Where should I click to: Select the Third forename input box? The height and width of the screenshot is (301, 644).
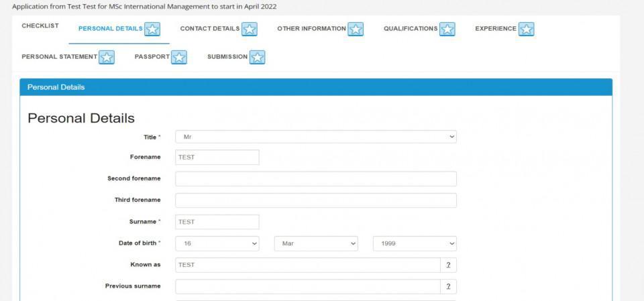pyautogui.click(x=315, y=200)
